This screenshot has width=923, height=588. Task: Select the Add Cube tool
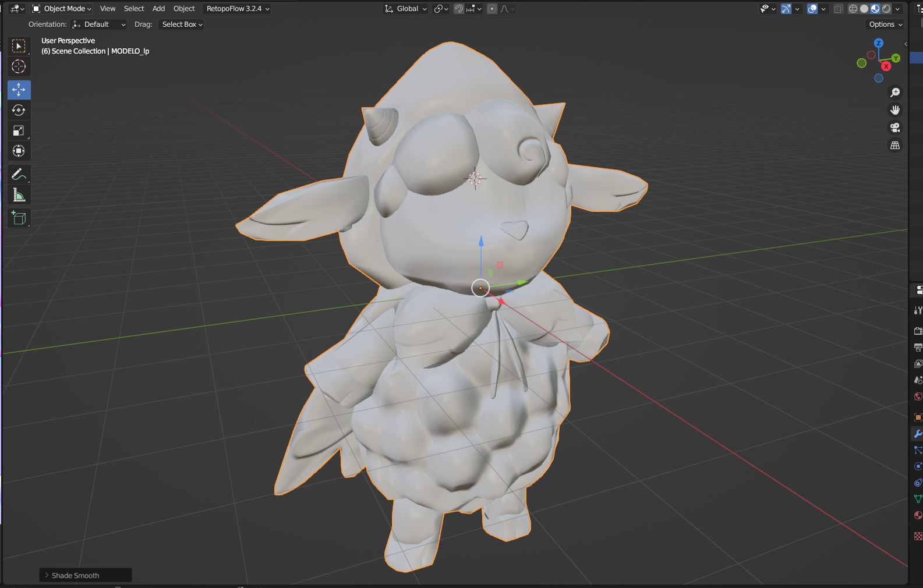[x=19, y=218]
